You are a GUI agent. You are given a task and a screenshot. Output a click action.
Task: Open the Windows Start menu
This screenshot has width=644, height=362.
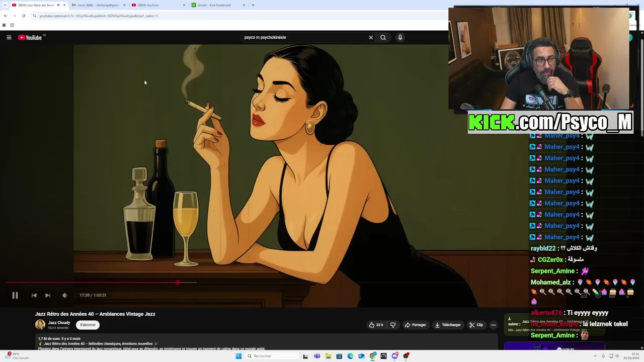click(238, 356)
